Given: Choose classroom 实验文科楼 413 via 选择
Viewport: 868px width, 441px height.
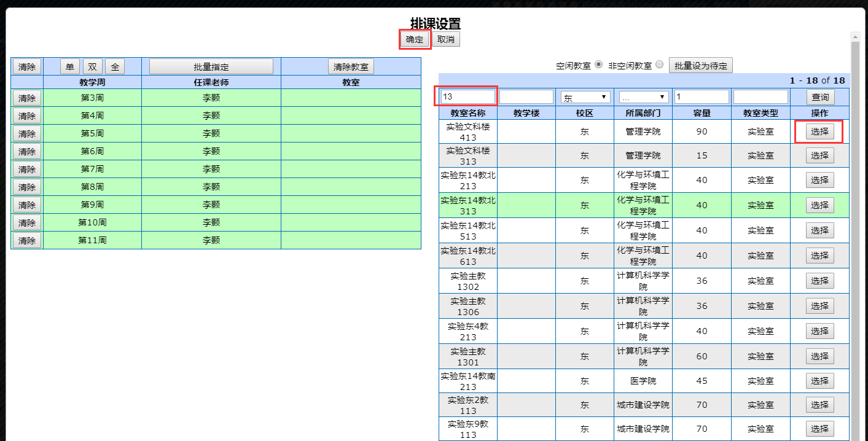Looking at the screenshot, I should click(820, 131).
